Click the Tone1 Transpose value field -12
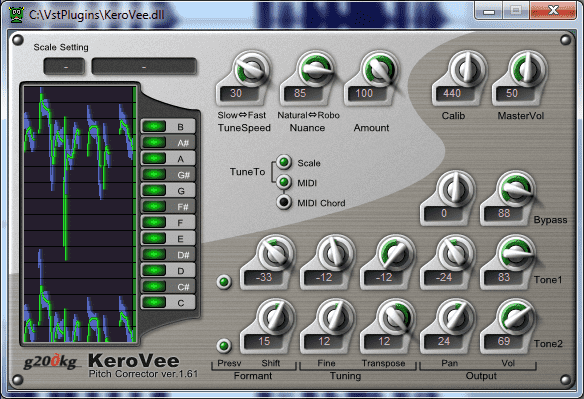Viewport: 584px width, 399px height. coord(384,278)
